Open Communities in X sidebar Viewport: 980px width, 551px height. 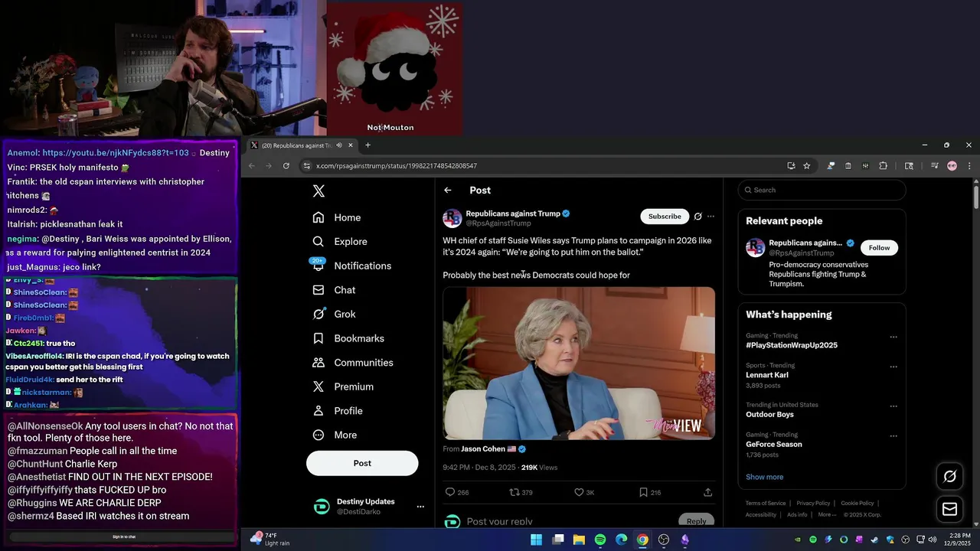tap(353, 363)
